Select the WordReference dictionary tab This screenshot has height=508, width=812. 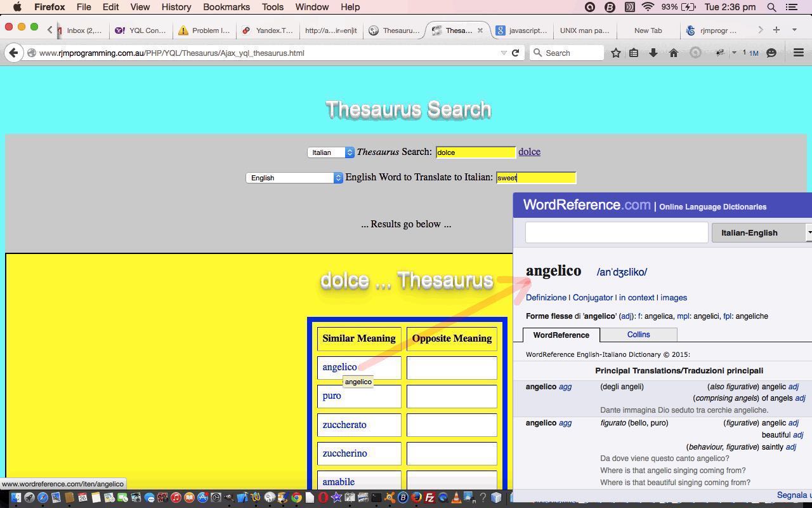tap(561, 335)
